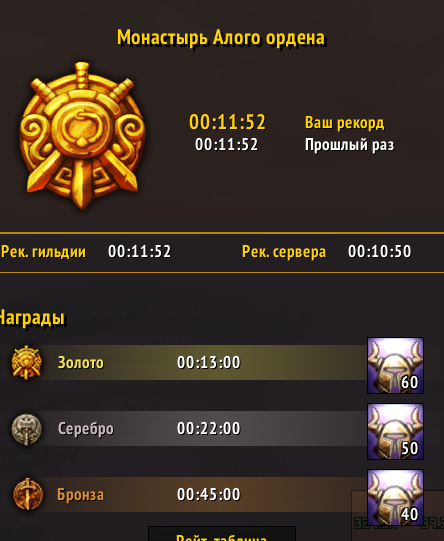The image size is (444, 541).
Task: Click the partially visible leaderboard button at the bottom
Action: click(x=222, y=534)
